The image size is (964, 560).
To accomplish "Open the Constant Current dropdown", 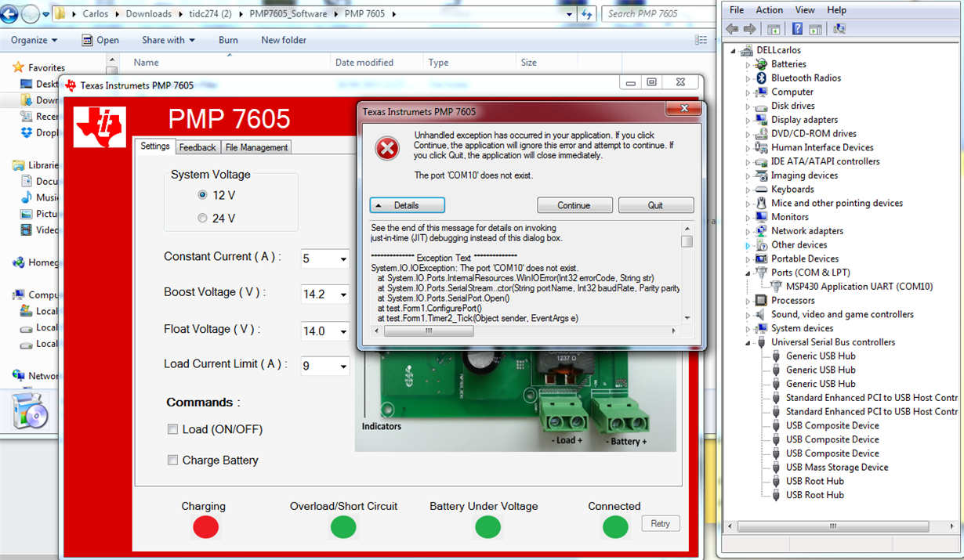I will (343, 259).
